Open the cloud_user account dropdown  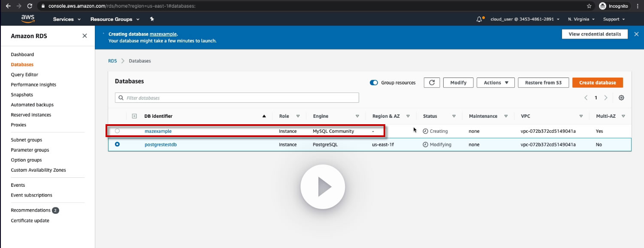click(x=525, y=19)
